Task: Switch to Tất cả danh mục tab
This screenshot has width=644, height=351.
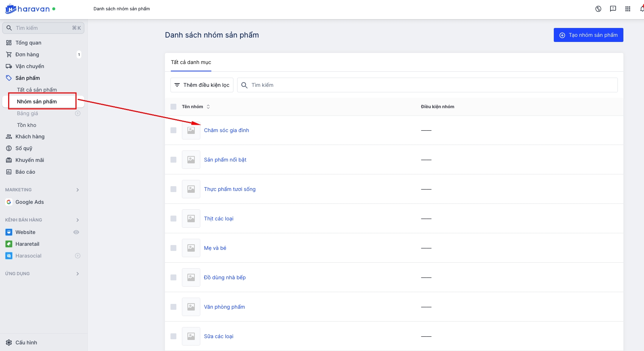Action: coord(191,62)
